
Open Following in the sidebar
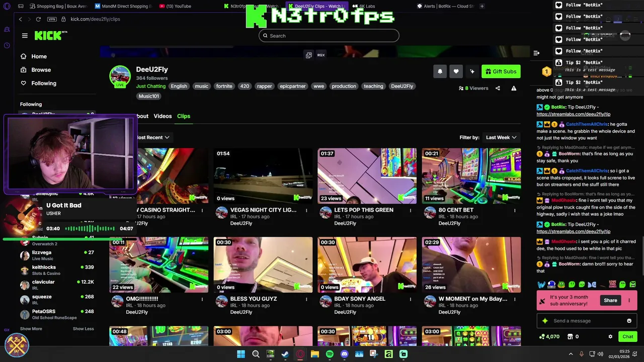(x=38, y=83)
